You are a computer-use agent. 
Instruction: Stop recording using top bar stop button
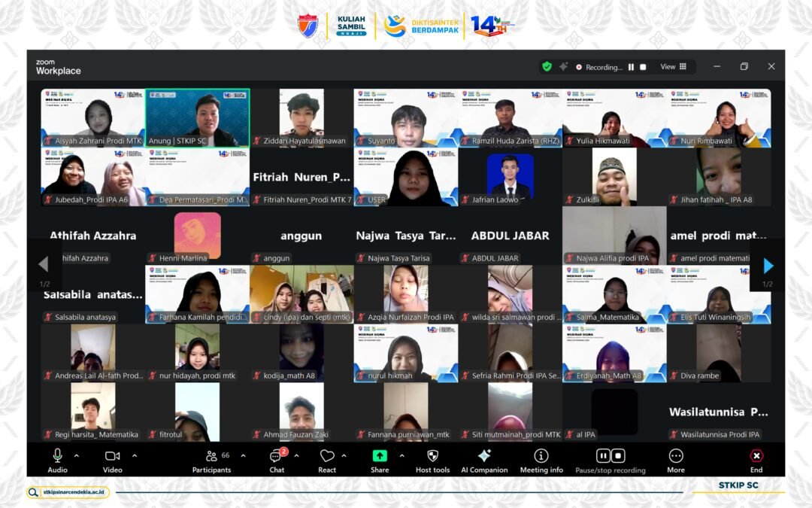coord(643,67)
